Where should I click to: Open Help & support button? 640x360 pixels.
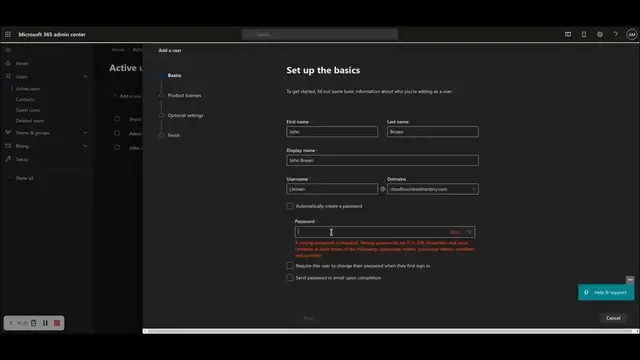coord(606,292)
